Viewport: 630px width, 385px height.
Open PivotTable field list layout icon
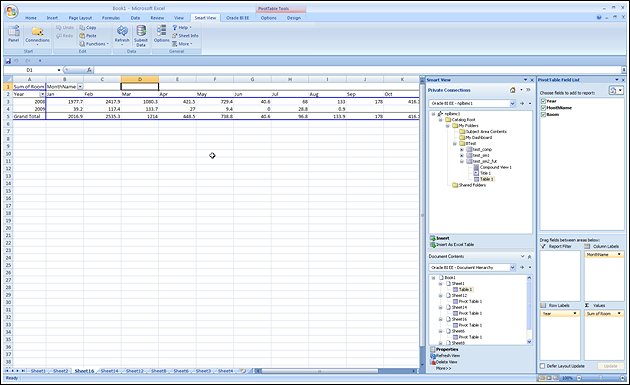pos(616,90)
